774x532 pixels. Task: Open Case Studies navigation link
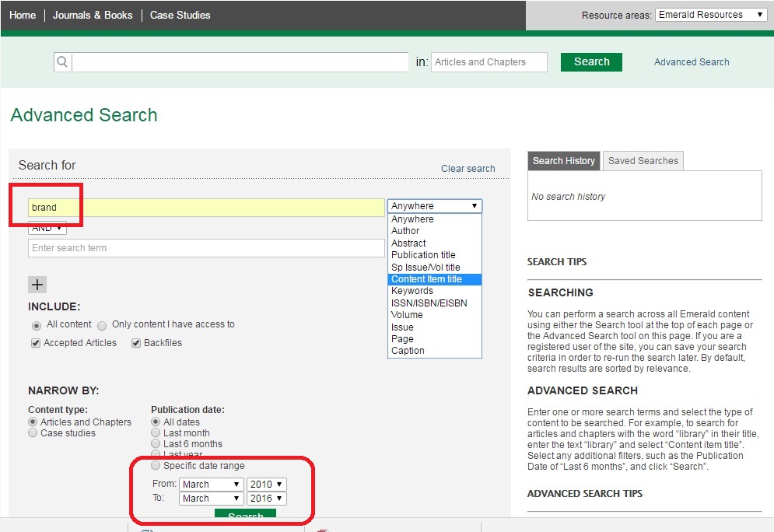[x=180, y=16]
